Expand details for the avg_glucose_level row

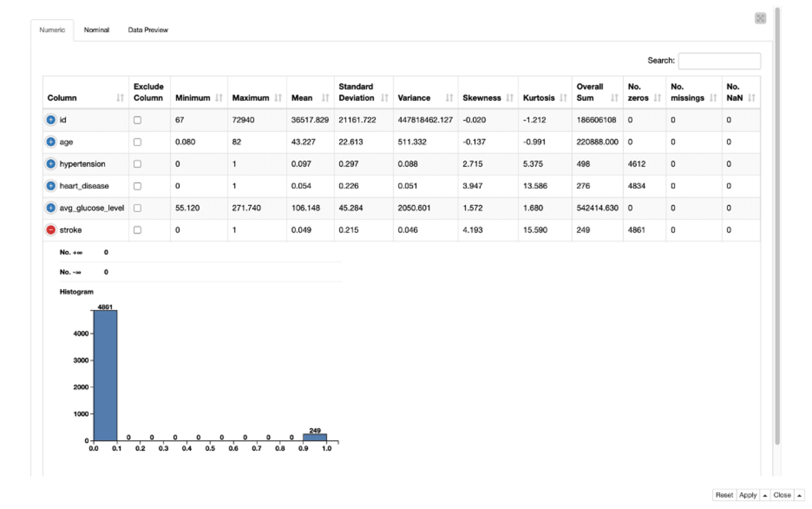[x=51, y=208]
